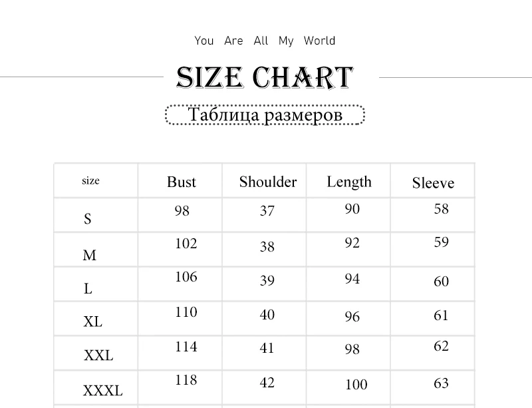Click the M size row label

(x=90, y=255)
